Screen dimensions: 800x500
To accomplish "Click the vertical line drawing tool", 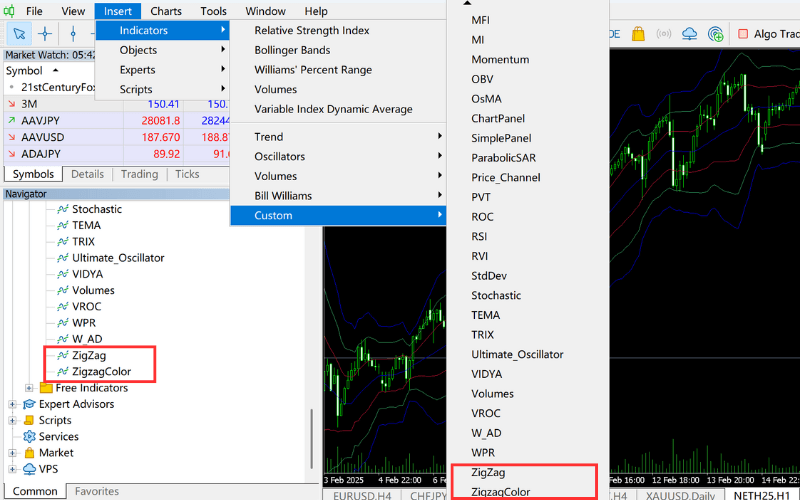I will pyautogui.click(x=73, y=33).
